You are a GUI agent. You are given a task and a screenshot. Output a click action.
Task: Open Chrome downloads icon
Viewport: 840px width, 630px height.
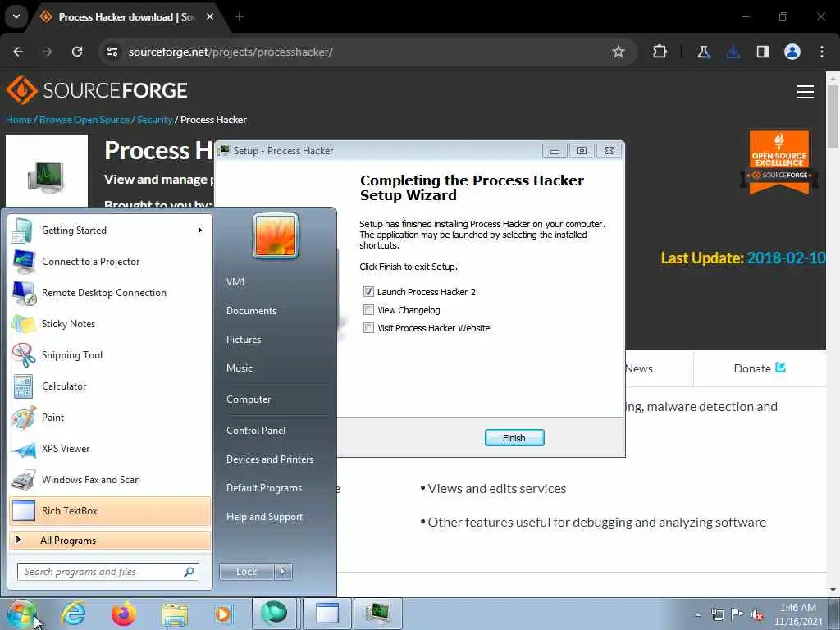coord(733,52)
